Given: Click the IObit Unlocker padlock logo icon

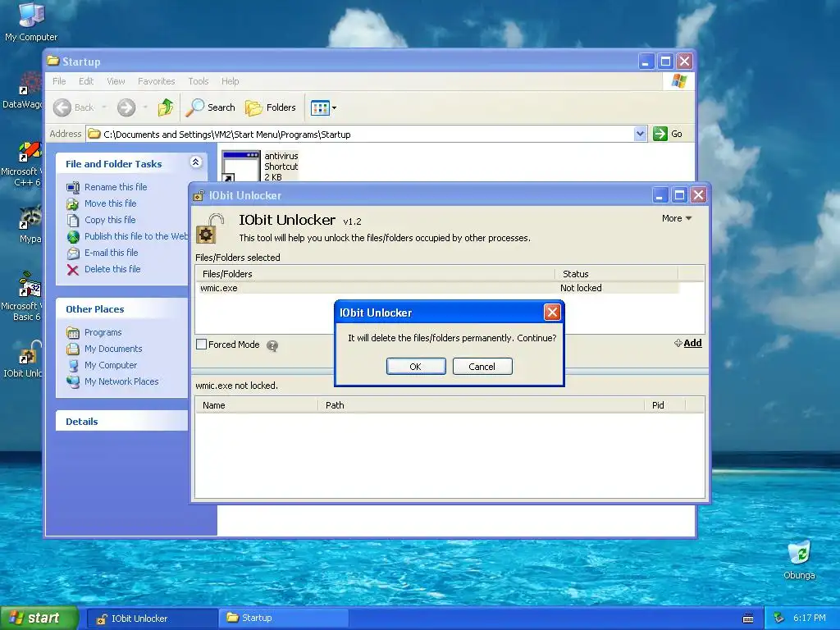Looking at the screenshot, I should pyautogui.click(x=209, y=229).
